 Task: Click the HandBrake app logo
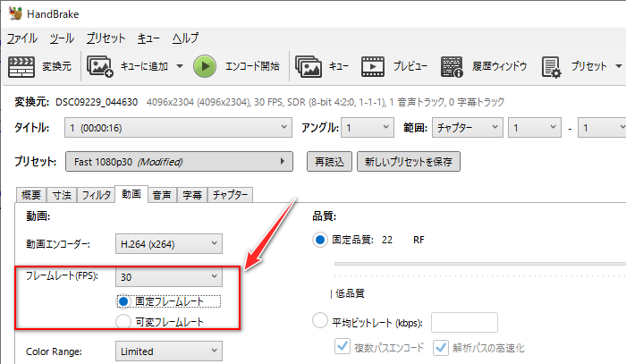pos(15,13)
